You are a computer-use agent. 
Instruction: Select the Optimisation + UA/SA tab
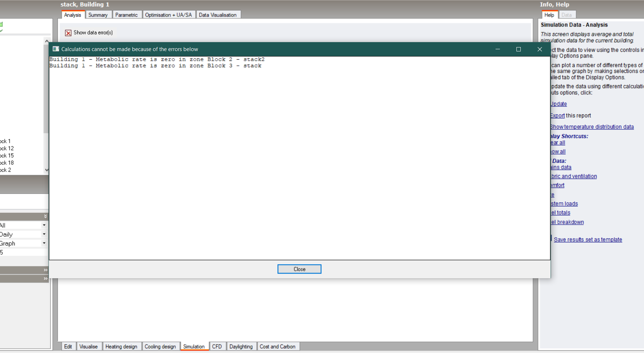169,15
